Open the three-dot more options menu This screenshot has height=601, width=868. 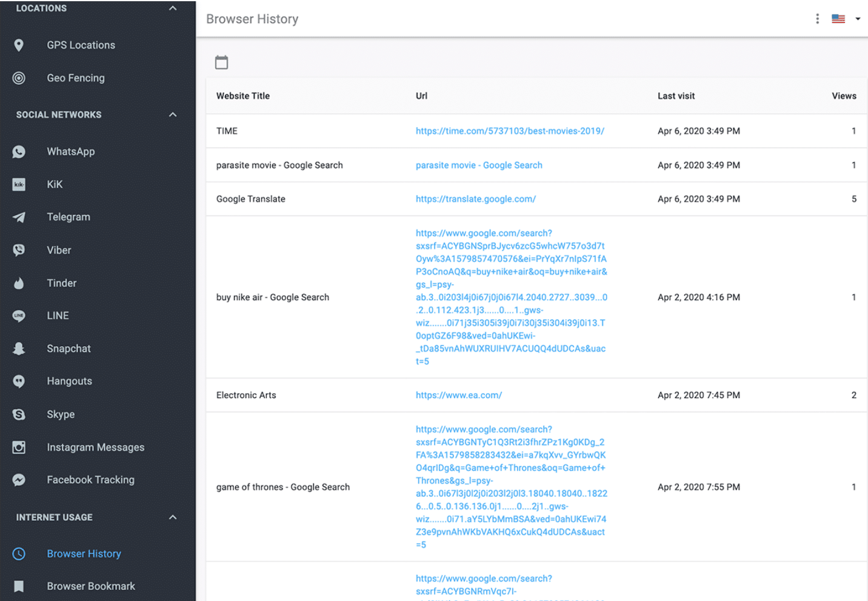point(817,19)
